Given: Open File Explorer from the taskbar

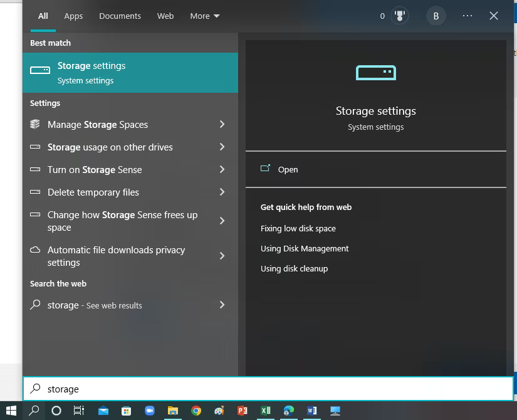Looking at the screenshot, I should pos(172,411).
